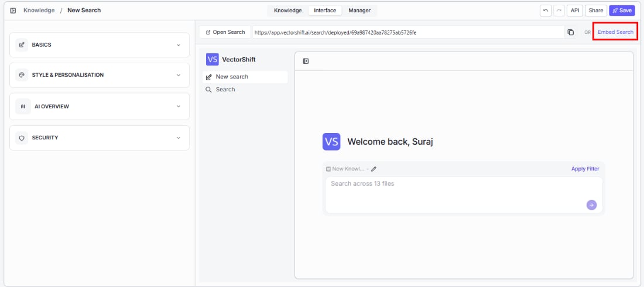Click the Security shield icon
644x287 pixels.
[x=22, y=138]
